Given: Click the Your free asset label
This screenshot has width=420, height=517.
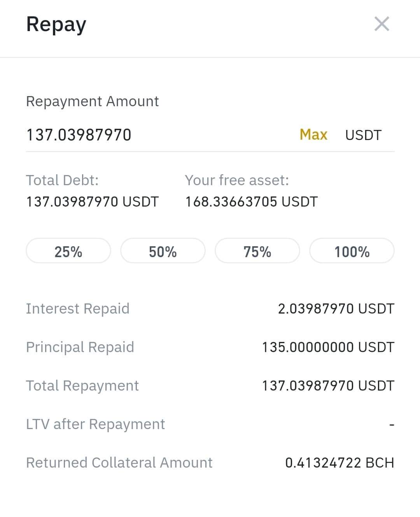Looking at the screenshot, I should pos(237,180).
